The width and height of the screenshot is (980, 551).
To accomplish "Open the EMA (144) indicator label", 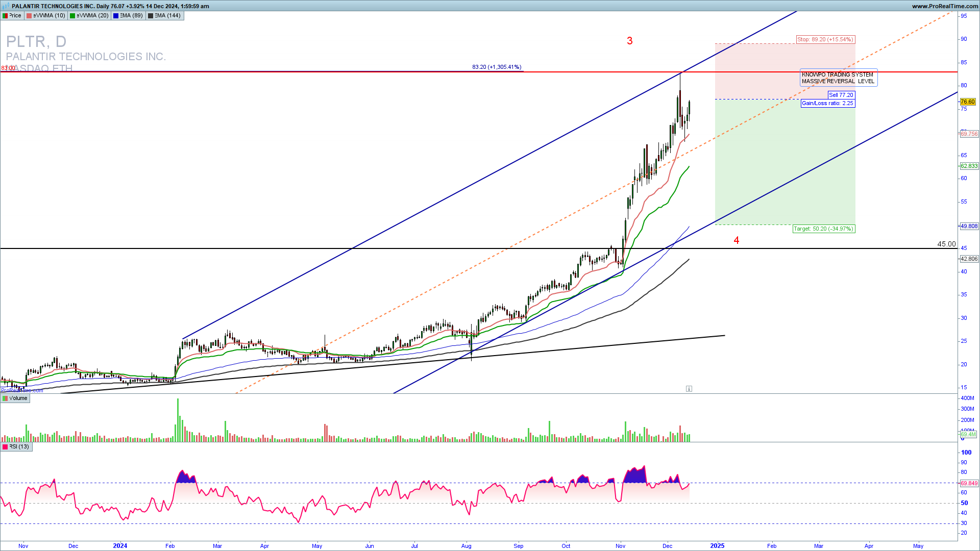I will tap(164, 15).
